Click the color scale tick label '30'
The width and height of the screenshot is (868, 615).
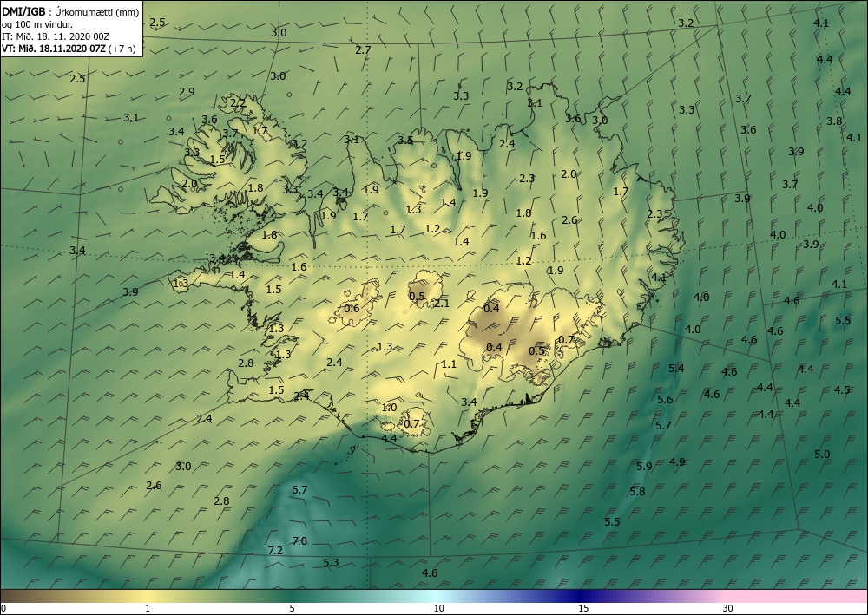click(x=727, y=608)
